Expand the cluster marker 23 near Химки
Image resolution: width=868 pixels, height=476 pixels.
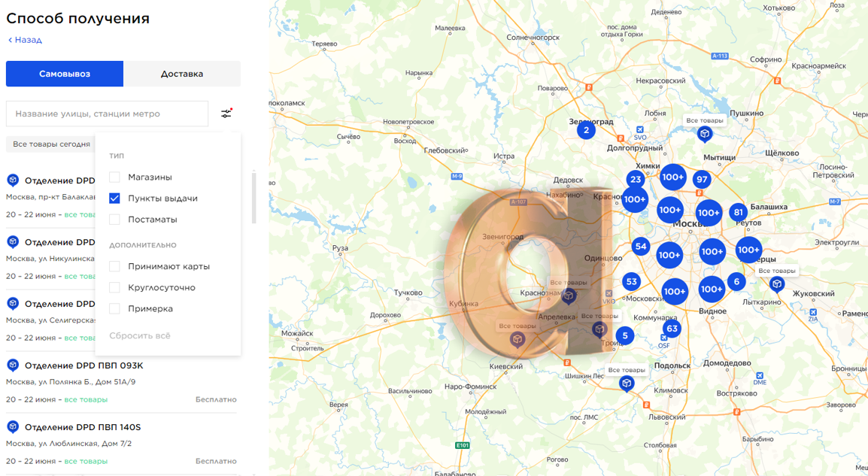636,179
